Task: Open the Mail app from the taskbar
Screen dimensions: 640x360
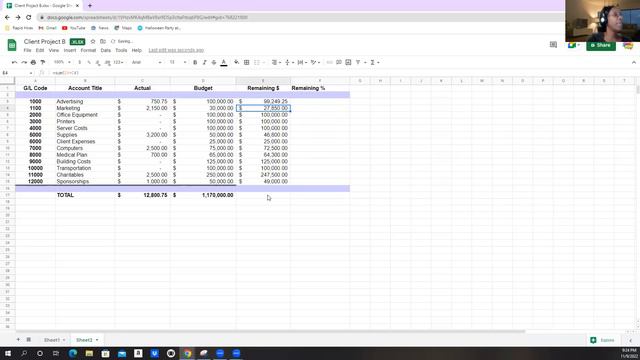Action: pyautogui.click(x=122, y=353)
